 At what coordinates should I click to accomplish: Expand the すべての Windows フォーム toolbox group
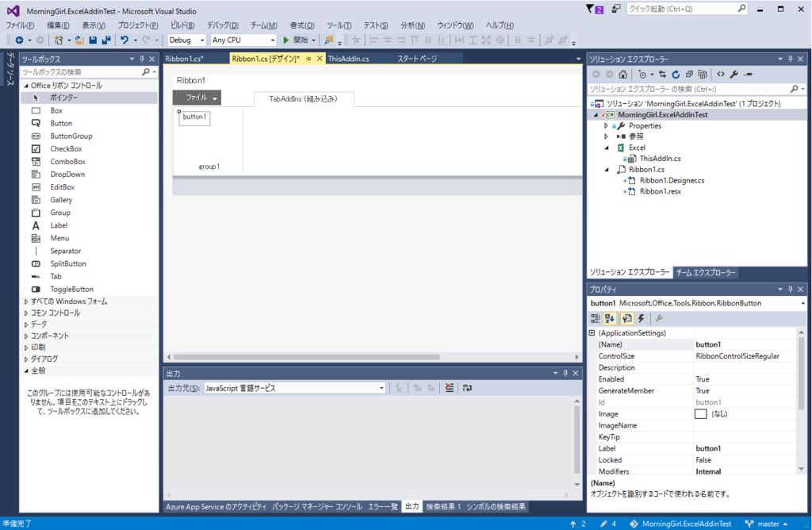click(26, 301)
